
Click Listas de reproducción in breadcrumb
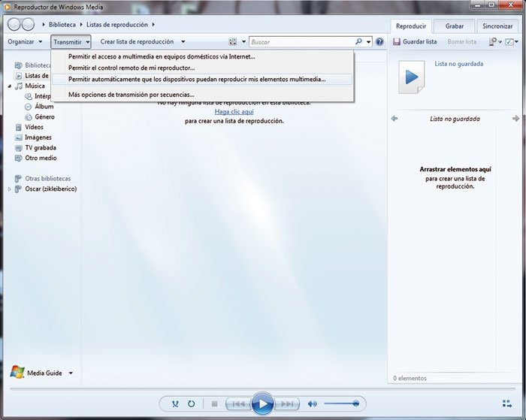(x=117, y=25)
